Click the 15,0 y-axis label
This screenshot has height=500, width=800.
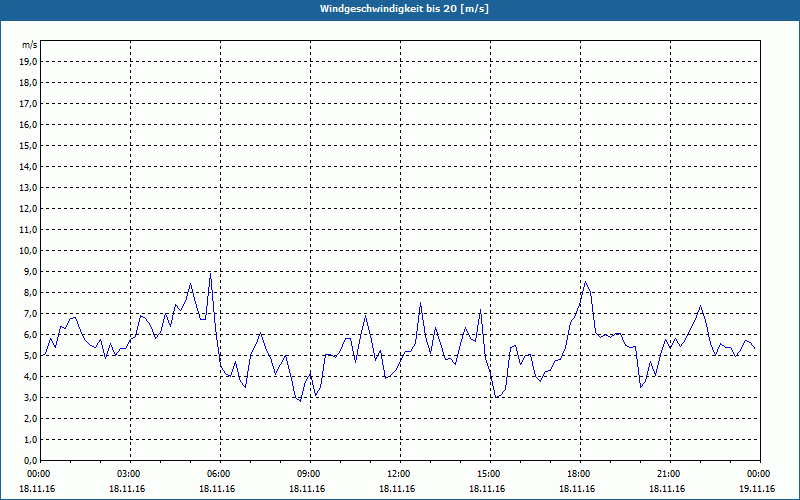[x=28, y=145]
